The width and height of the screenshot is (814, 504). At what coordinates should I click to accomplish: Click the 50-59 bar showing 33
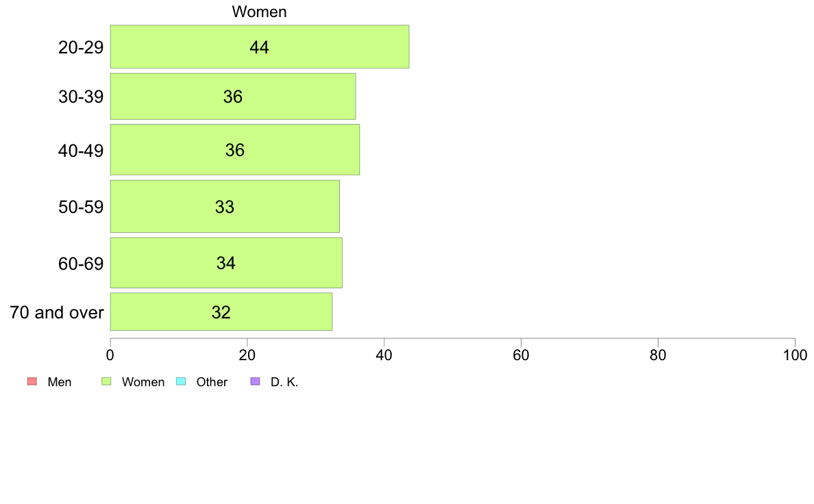[x=225, y=207]
